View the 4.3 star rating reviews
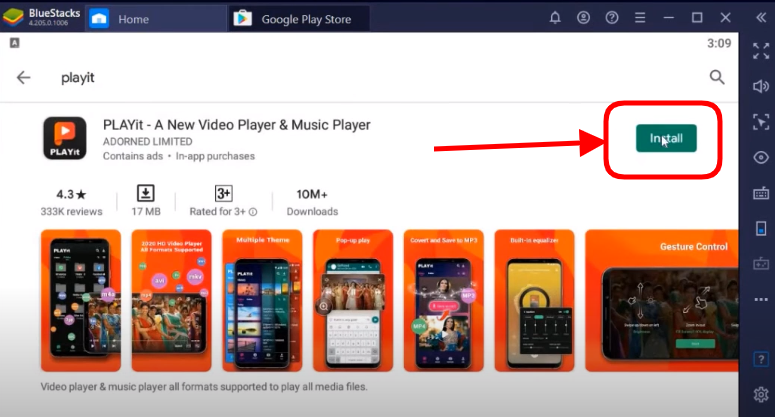 71,202
